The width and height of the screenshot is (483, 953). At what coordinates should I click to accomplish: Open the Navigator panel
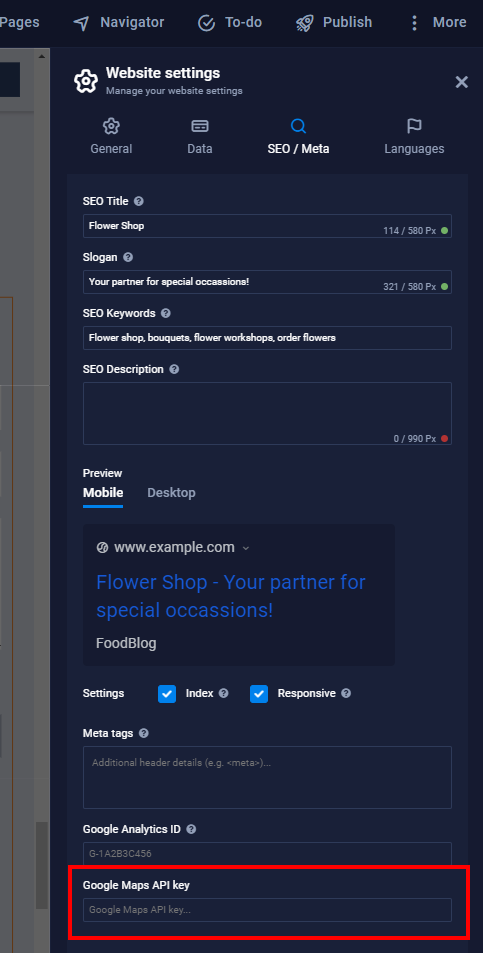(x=118, y=22)
